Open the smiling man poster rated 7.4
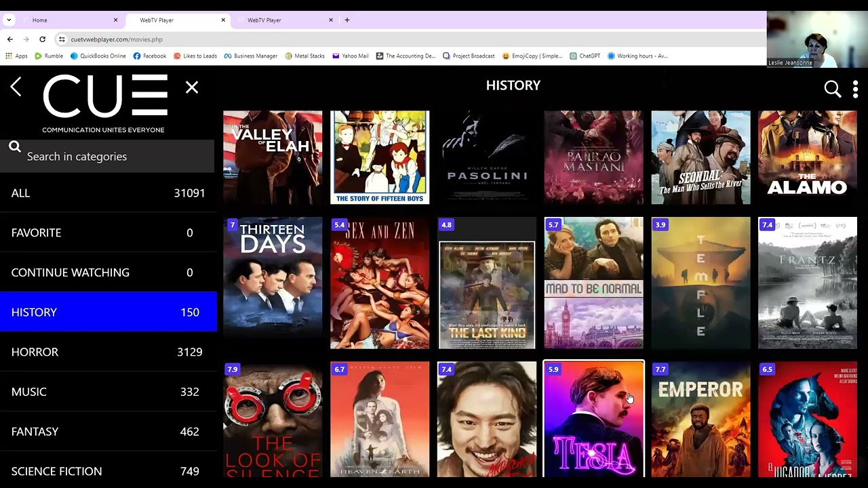The image size is (868, 488). 487,420
